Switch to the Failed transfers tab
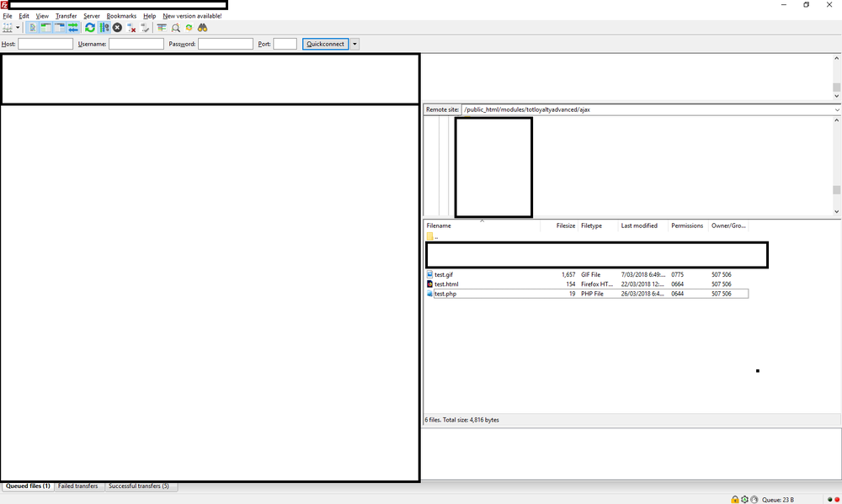This screenshot has height=504, width=842. 77,485
